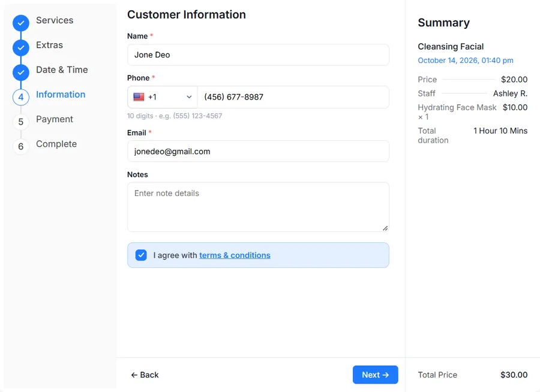Click the Services step checkmark circle

click(x=20, y=23)
